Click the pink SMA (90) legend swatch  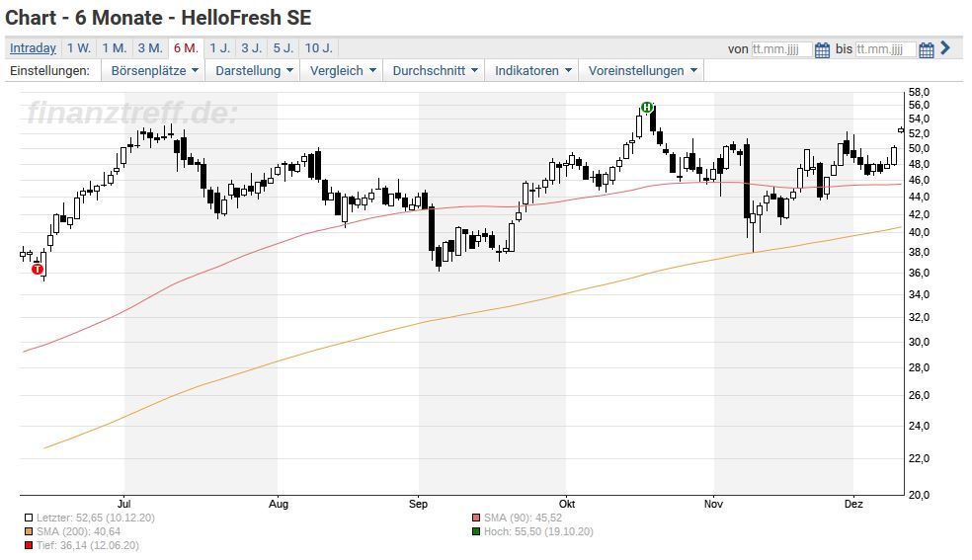tap(476, 518)
